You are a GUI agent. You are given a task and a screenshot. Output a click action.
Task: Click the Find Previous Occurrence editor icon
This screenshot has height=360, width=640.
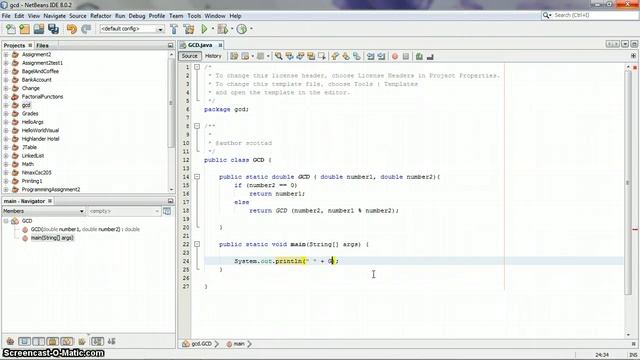point(289,56)
